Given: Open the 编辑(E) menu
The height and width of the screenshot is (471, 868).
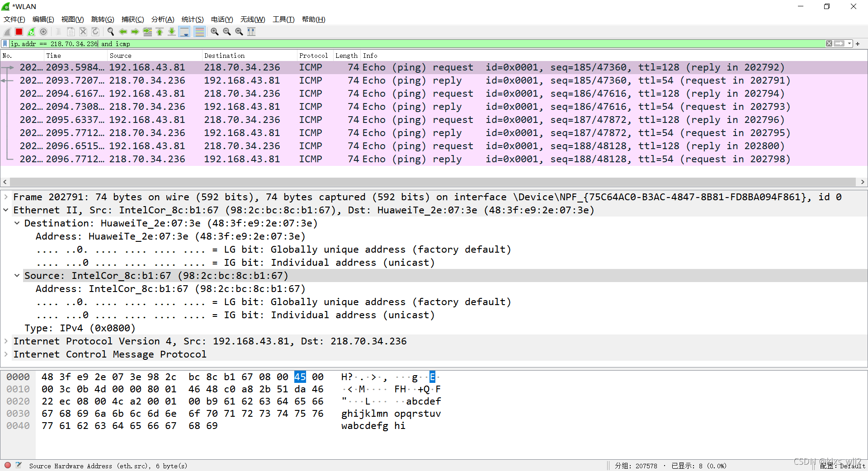Looking at the screenshot, I should point(43,19).
